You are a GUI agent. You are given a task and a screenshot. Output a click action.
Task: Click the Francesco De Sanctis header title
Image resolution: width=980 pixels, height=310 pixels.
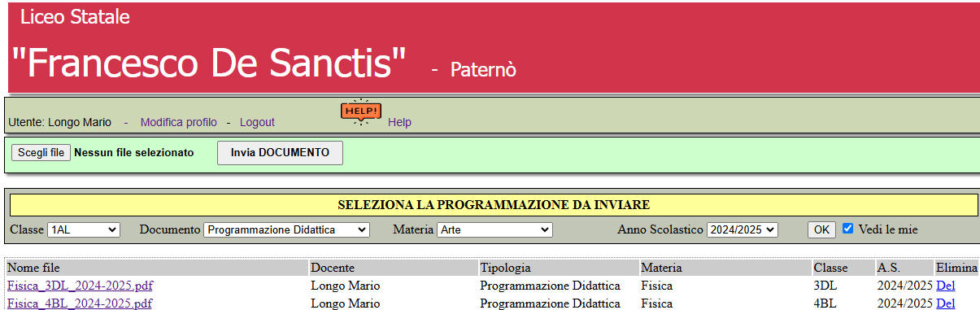pos(208,63)
